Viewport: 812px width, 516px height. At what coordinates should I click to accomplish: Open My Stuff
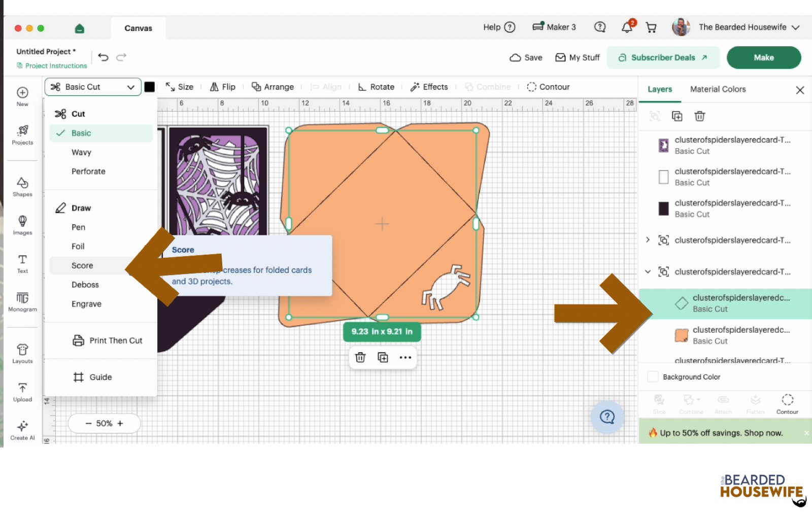pyautogui.click(x=578, y=57)
